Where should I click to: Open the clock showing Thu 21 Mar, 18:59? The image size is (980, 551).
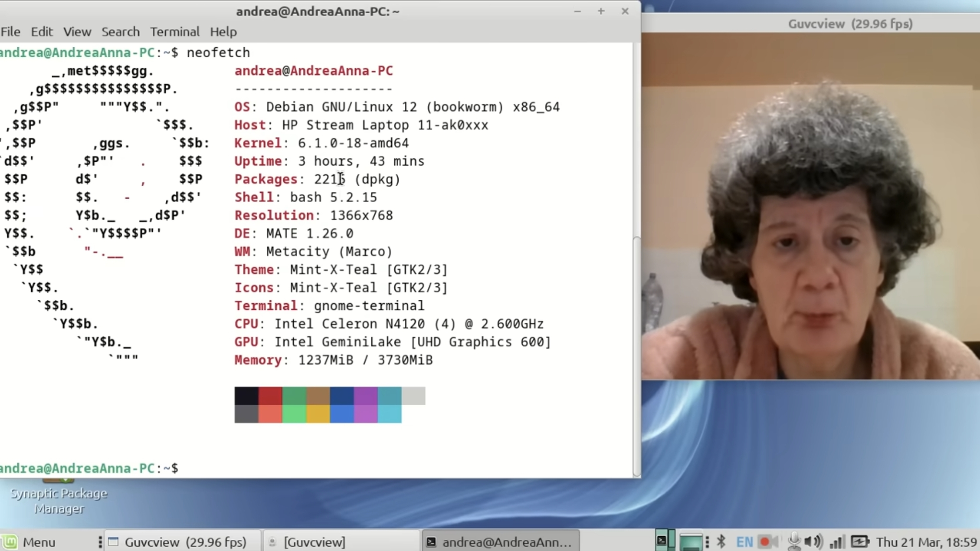[x=926, y=542]
